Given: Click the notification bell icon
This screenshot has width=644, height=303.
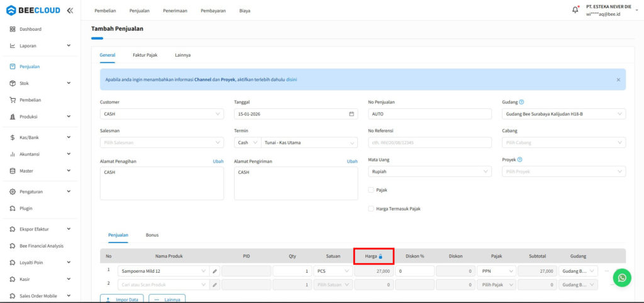Looking at the screenshot, I should pos(575,10).
